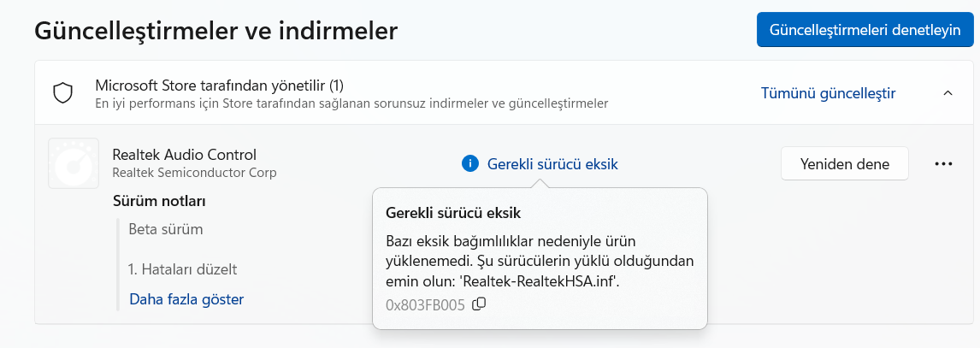Screen dimensions: 980x348
Task: Click the Güncelleştirmeleri denetleyin button
Action: (x=865, y=30)
